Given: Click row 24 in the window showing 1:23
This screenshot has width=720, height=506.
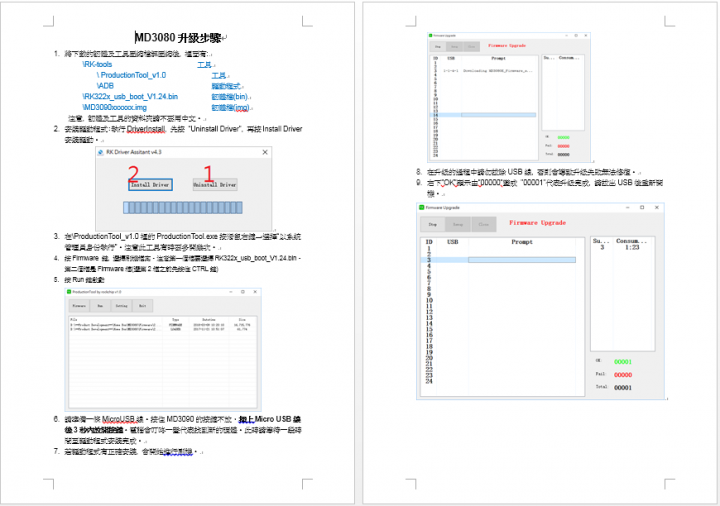Looking at the screenshot, I should point(501,381).
